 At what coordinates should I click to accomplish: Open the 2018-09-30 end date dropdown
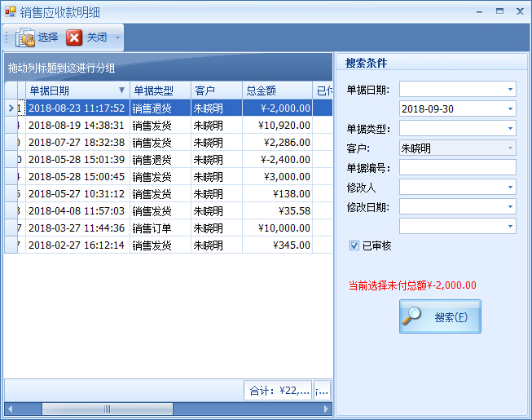point(510,108)
